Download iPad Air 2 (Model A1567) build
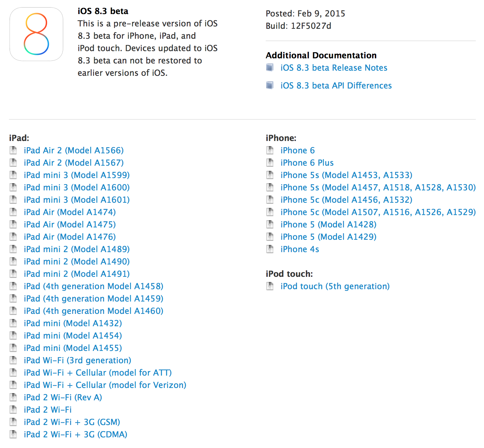This screenshot has height=448, width=484. (73, 162)
